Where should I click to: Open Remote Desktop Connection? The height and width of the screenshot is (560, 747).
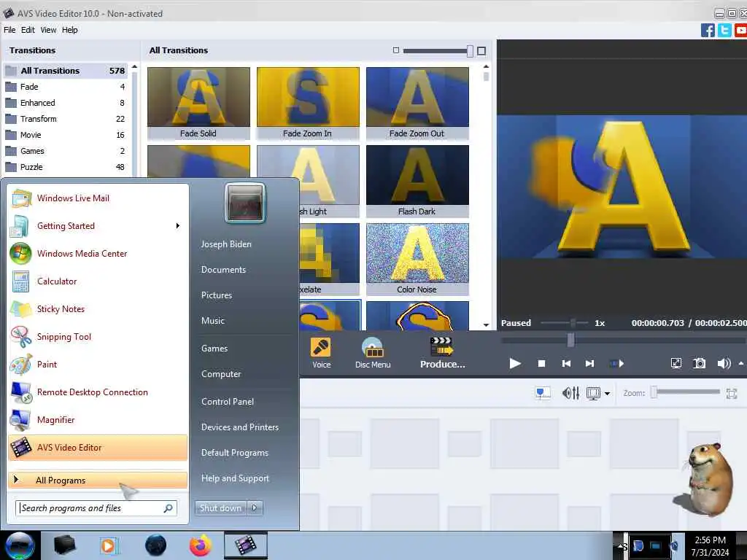[x=98, y=392]
